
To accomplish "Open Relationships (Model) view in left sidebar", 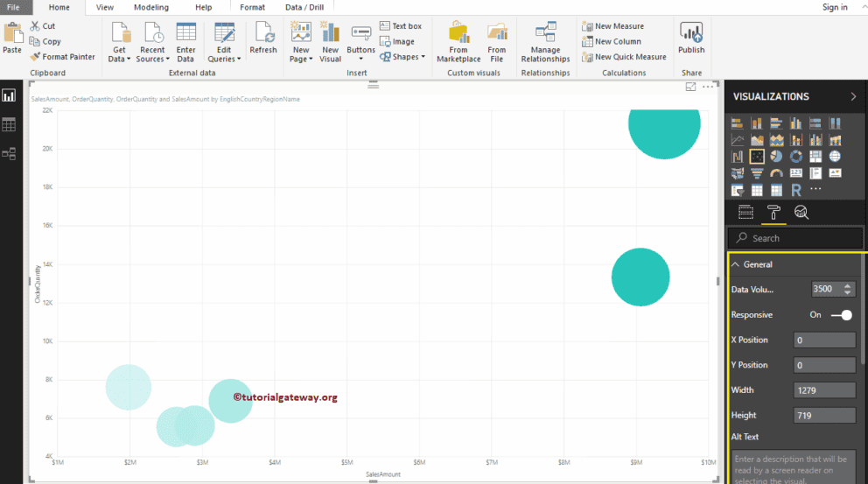I will click(x=9, y=153).
